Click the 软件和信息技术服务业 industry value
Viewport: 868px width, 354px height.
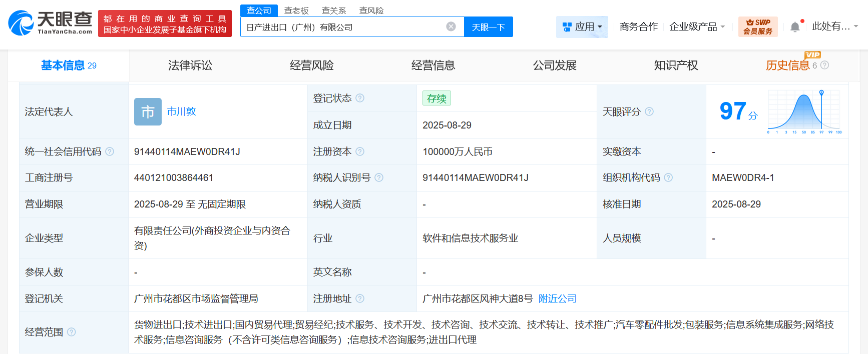[470, 238]
